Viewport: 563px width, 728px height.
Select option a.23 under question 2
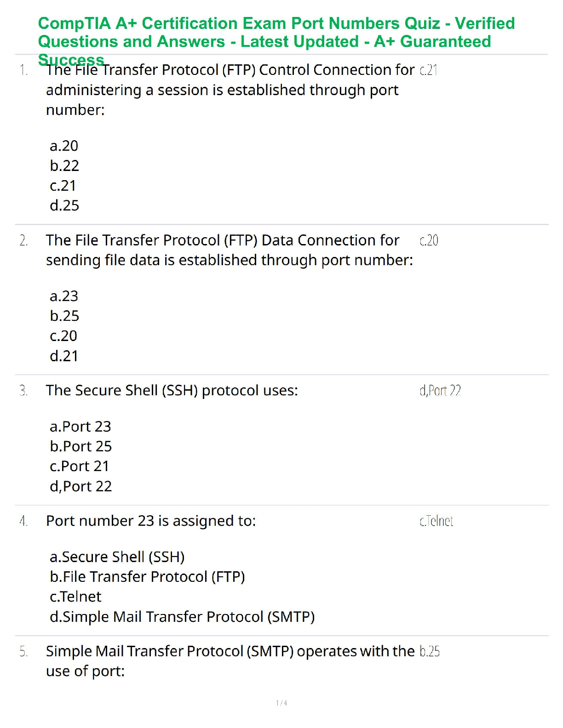point(64,296)
